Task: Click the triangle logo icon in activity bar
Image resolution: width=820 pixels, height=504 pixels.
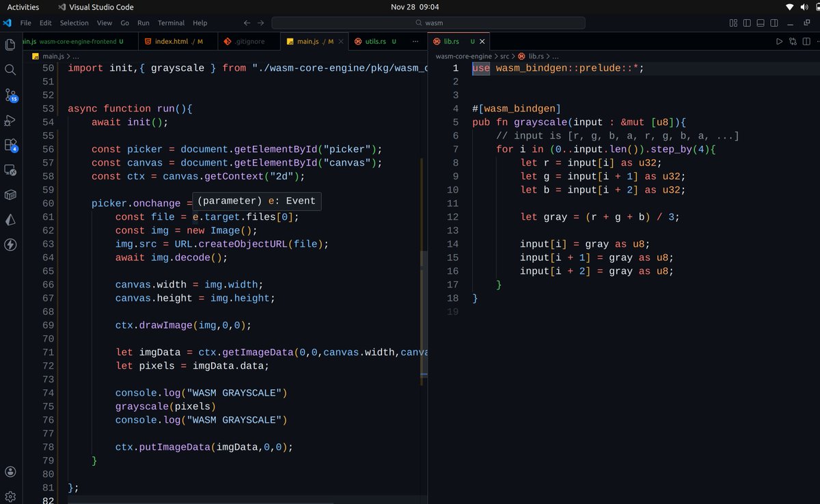Action: click(x=10, y=220)
